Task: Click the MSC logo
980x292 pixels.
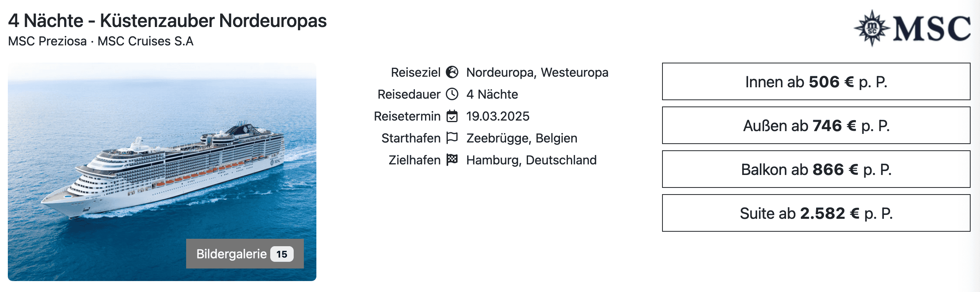Action: click(x=912, y=28)
